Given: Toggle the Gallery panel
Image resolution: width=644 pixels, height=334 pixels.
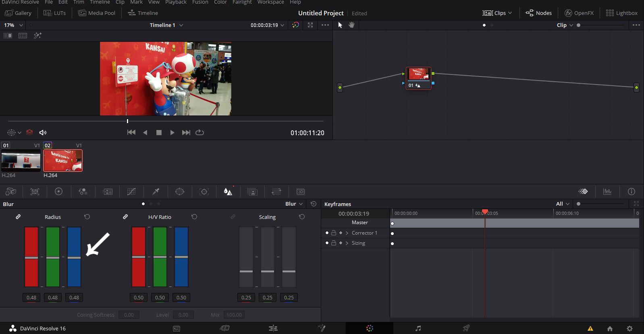Looking at the screenshot, I should (x=18, y=13).
